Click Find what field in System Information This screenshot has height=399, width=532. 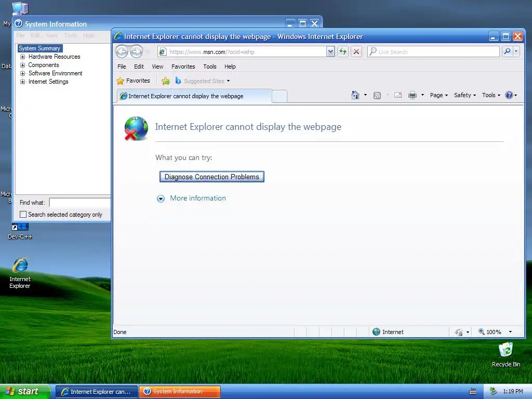[80, 203]
